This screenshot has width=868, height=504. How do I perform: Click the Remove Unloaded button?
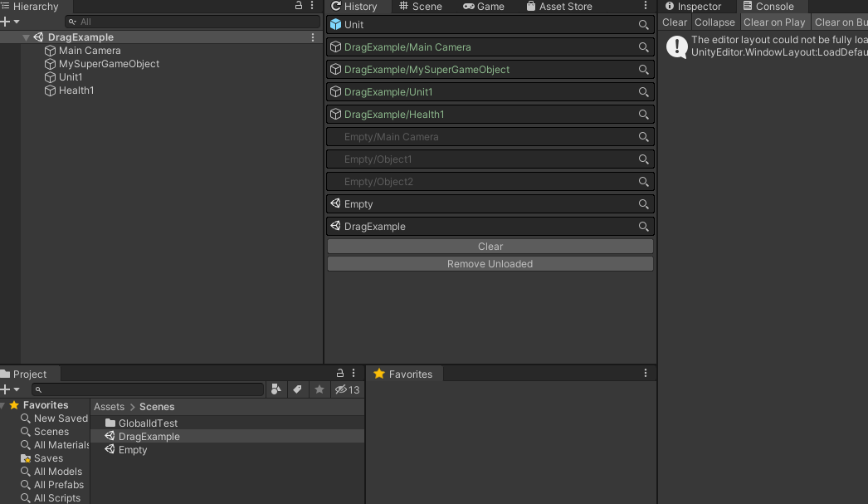[x=490, y=264]
